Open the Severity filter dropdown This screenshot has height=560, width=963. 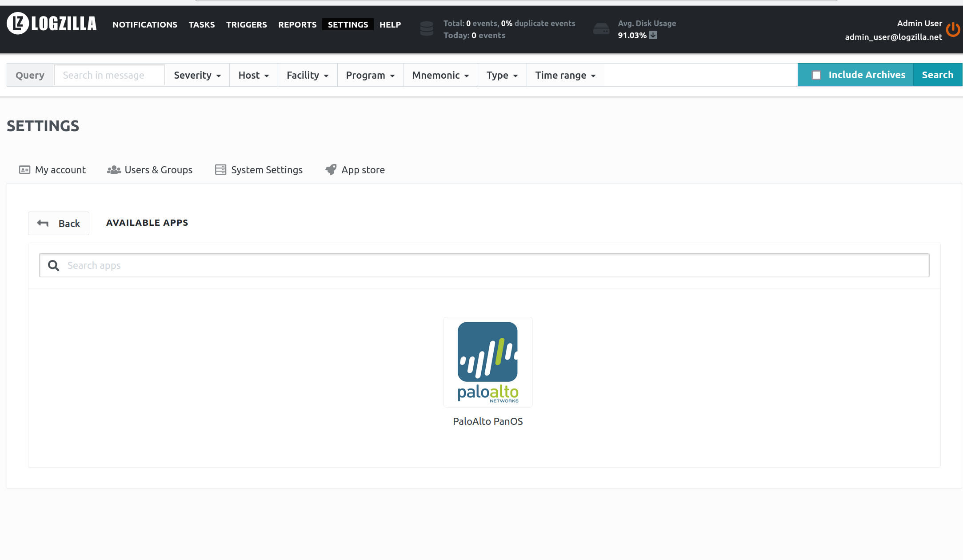click(197, 75)
